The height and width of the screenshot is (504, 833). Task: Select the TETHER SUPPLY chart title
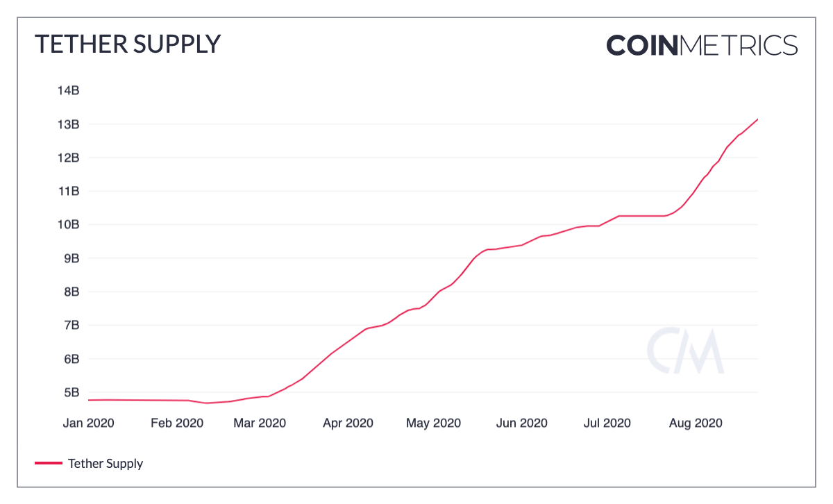(128, 44)
